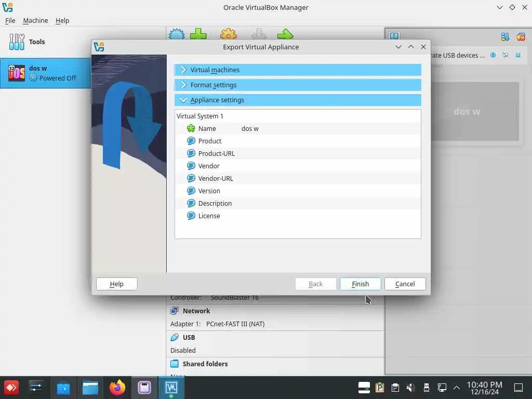Screen dimensions: 532x399
Task: Open the system settings taskbar icon
Action: 36,388
